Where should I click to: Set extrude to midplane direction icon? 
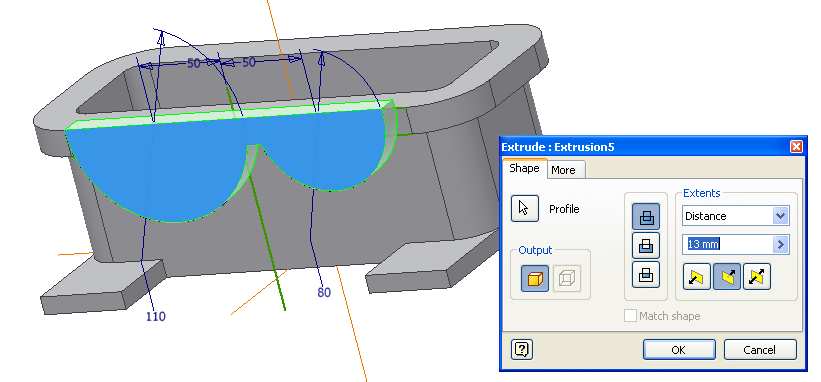(x=757, y=277)
